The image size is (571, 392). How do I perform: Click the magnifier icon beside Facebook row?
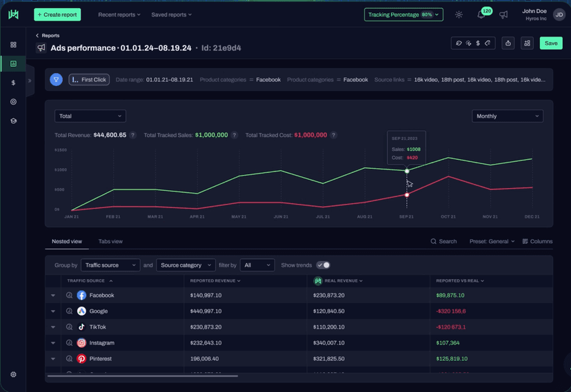click(x=69, y=296)
